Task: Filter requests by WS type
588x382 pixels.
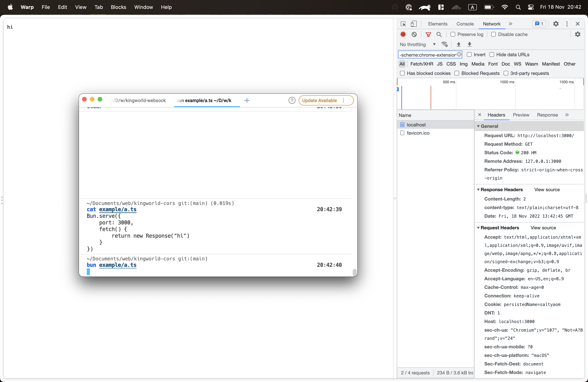Action: point(517,64)
